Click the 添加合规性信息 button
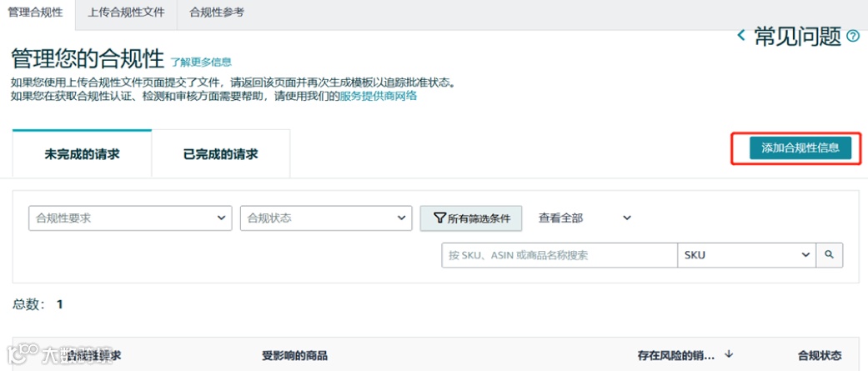Screen dimensions: 868x371 pos(800,148)
